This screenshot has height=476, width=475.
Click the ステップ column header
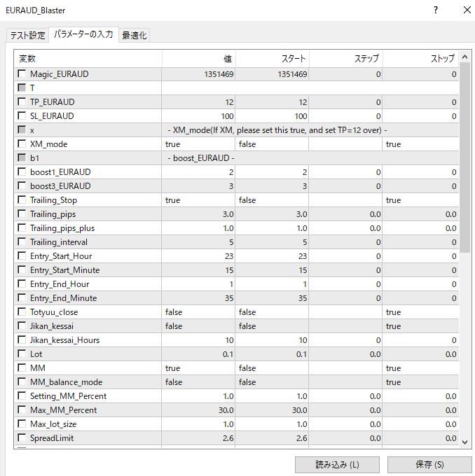coord(345,58)
